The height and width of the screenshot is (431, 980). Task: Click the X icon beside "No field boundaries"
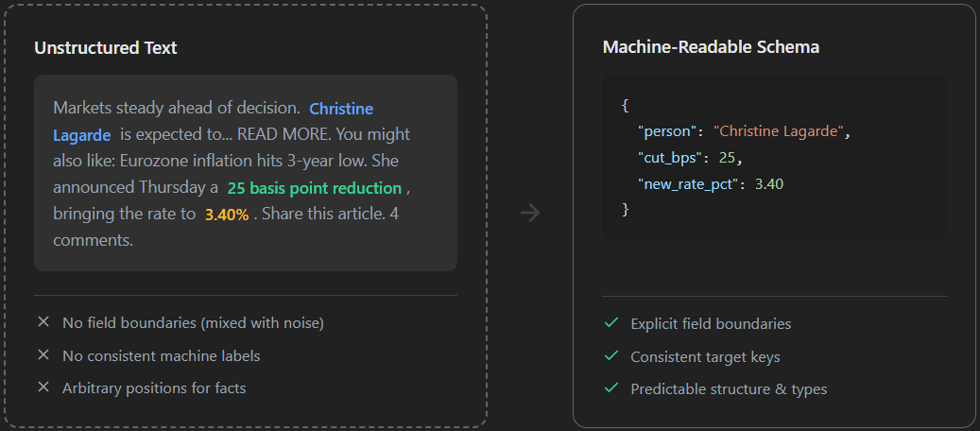coord(43,322)
